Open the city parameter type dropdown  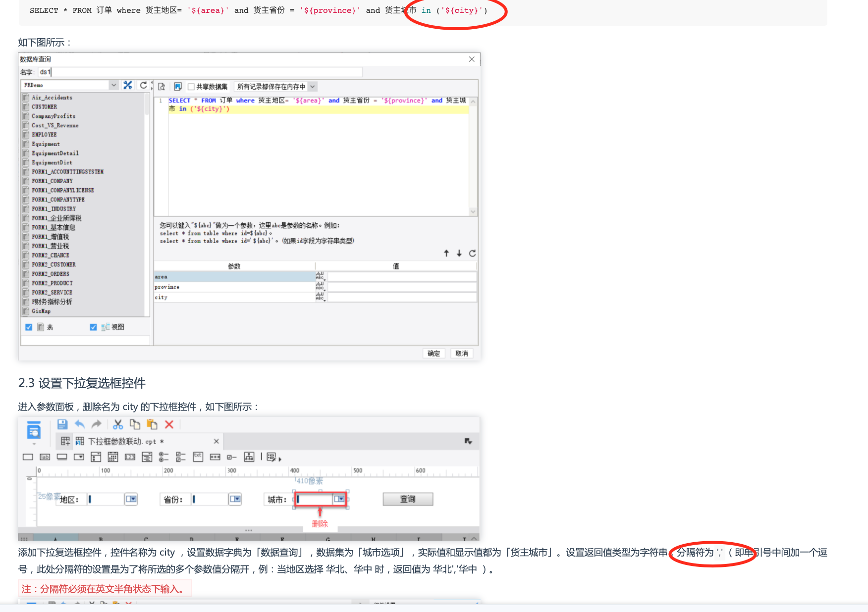[320, 297]
